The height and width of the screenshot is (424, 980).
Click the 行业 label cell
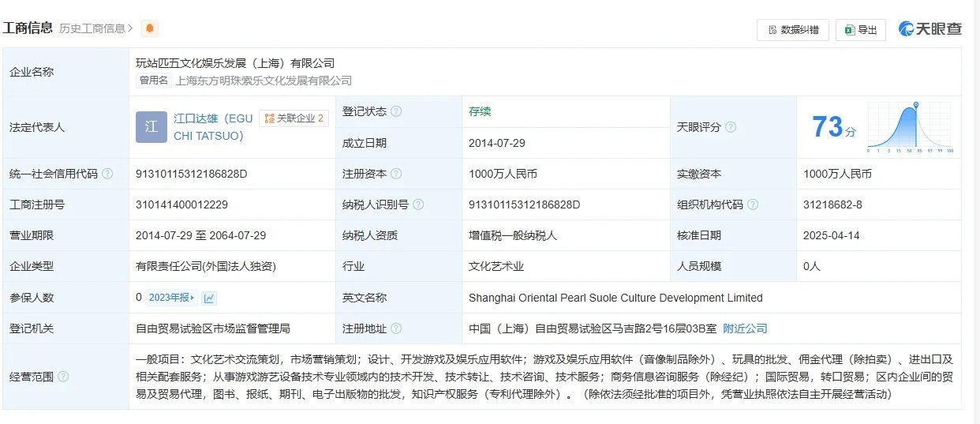click(398, 266)
